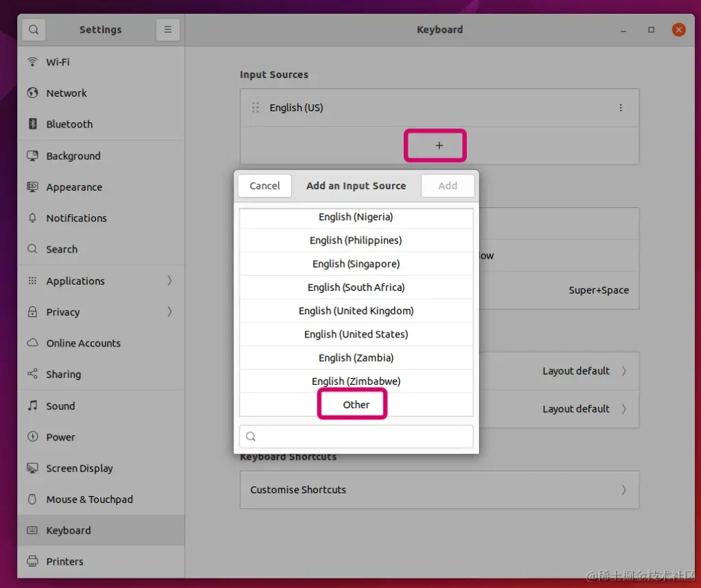Choose English (United Kingdom) layout
Screen dimensions: 701x588
(x=356, y=311)
